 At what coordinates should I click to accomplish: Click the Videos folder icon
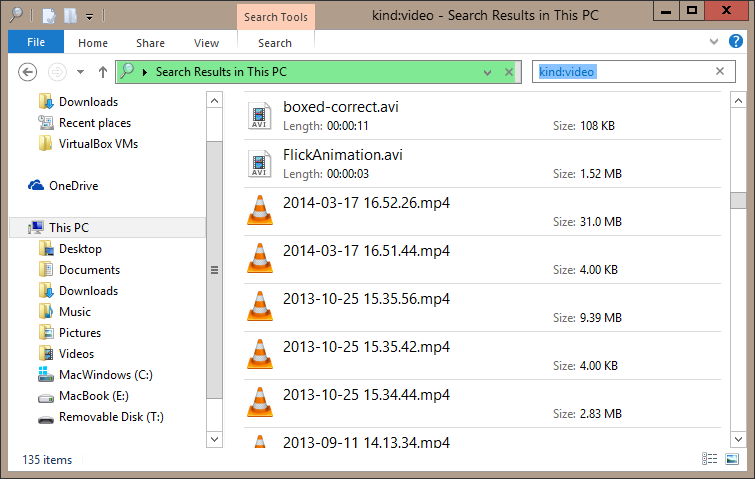coord(46,353)
